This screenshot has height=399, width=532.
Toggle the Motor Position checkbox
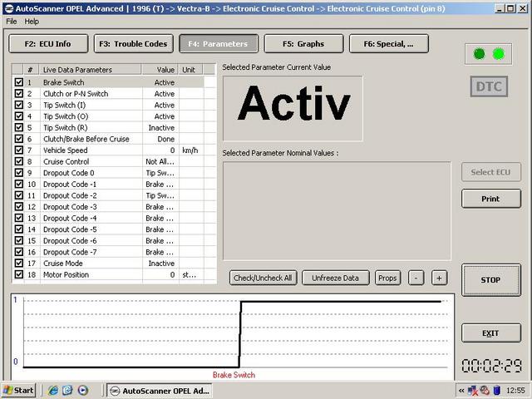click(18, 274)
